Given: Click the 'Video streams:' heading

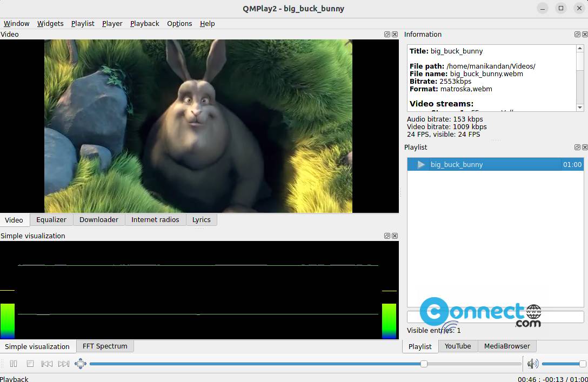Looking at the screenshot, I should click(442, 104).
